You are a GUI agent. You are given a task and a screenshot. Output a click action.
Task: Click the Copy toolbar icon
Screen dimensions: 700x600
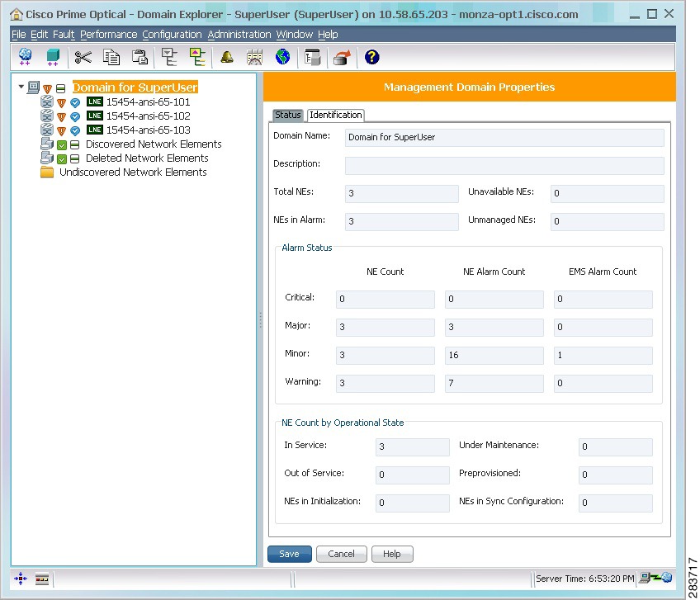[x=111, y=57]
